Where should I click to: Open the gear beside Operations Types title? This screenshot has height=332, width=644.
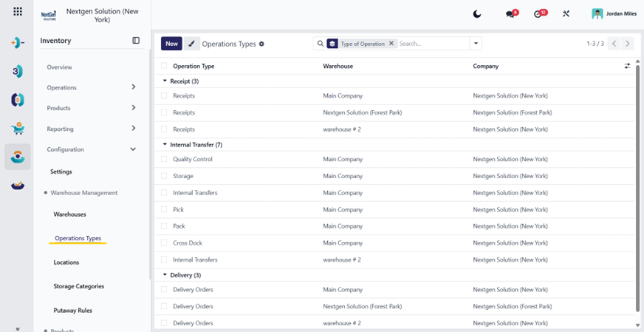[261, 44]
